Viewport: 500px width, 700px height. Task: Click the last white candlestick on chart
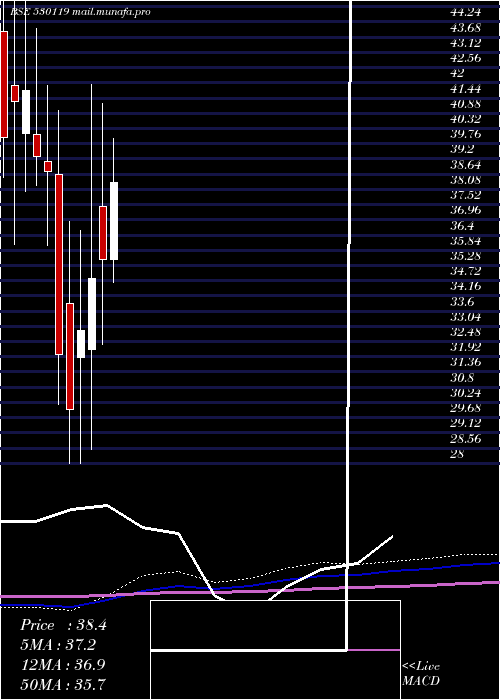[x=114, y=221]
